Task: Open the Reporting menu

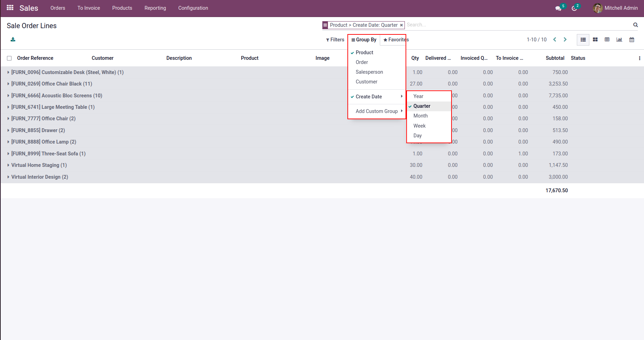Action: pos(155,8)
